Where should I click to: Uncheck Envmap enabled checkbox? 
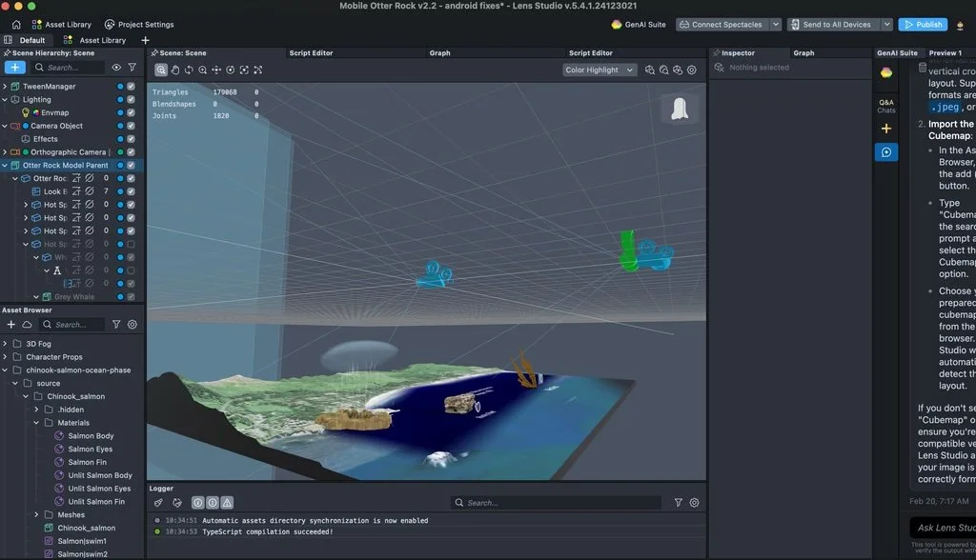point(131,112)
